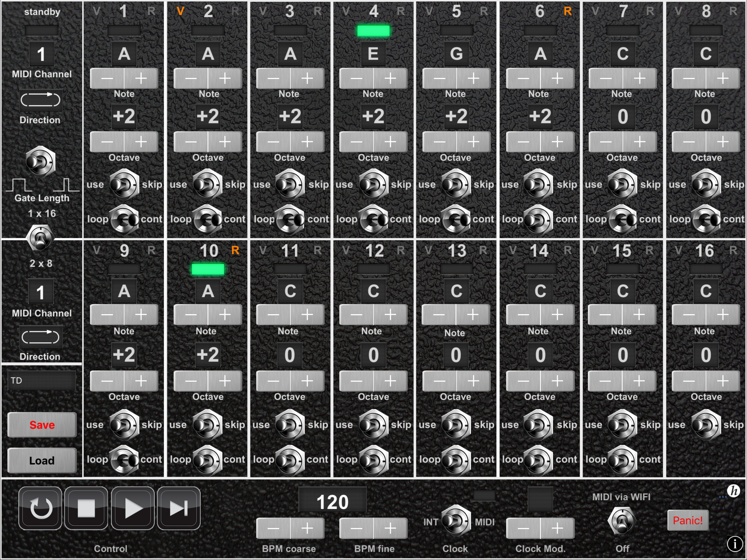This screenshot has height=560, width=747.
Task: Open the info icon at bottom right
Action: coord(734,544)
